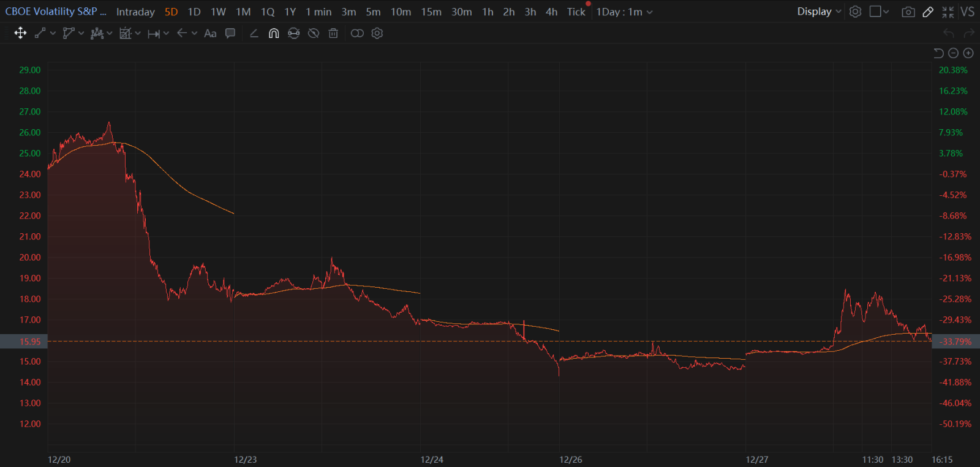Choose the 2h interval

click(x=509, y=12)
